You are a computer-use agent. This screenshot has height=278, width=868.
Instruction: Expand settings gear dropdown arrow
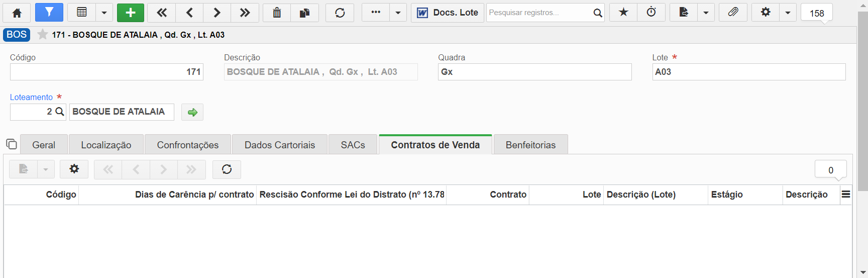click(788, 13)
